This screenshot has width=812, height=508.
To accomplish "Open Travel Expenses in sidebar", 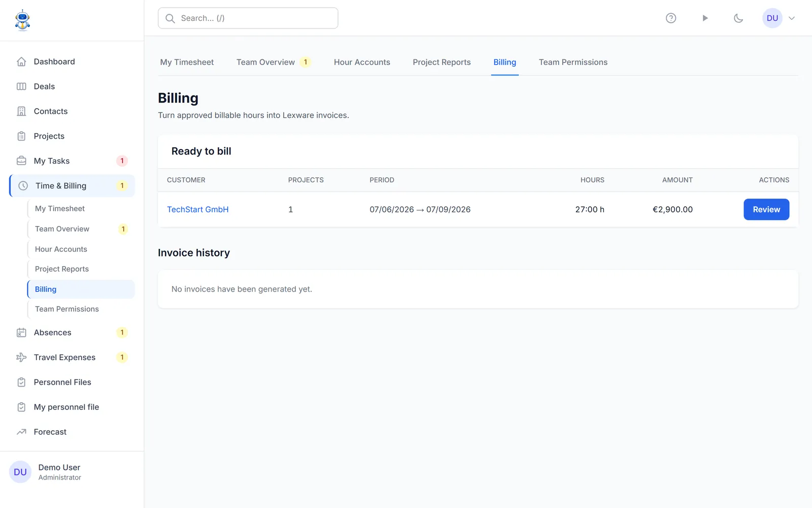I will pyautogui.click(x=72, y=358).
